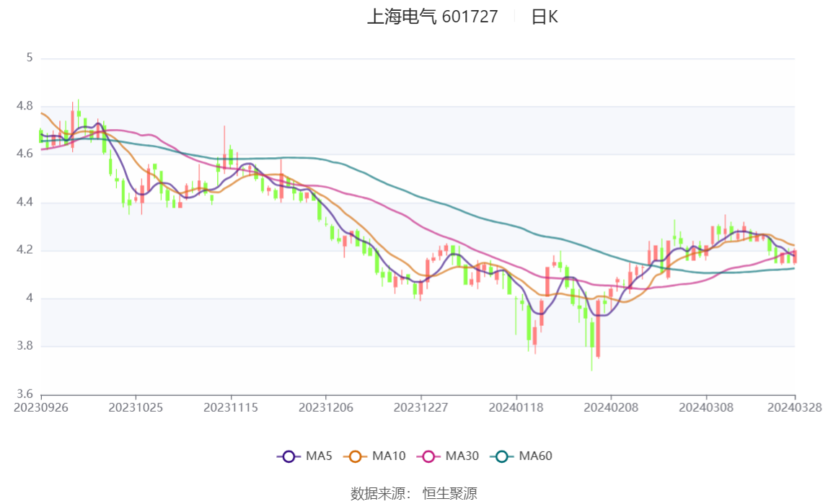Hide the MA10 line via its legend label
Viewport: 828px width, 504px height.
(x=389, y=456)
